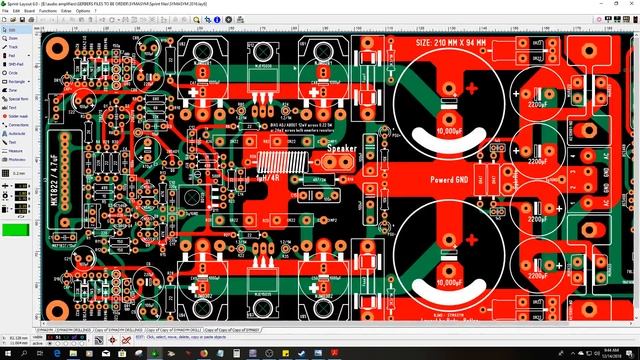The width and height of the screenshot is (640, 360).
Task: Open the Functions menu
Action: (x=48, y=11)
